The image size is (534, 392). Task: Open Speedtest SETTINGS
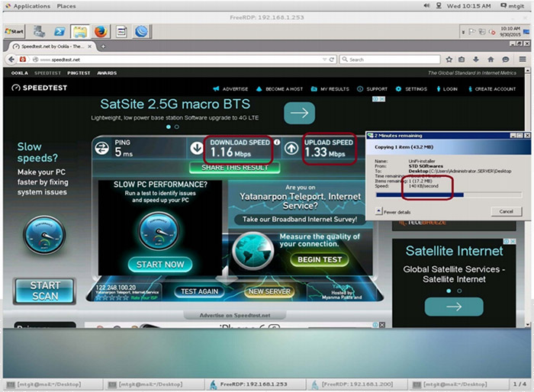click(411, 89)
